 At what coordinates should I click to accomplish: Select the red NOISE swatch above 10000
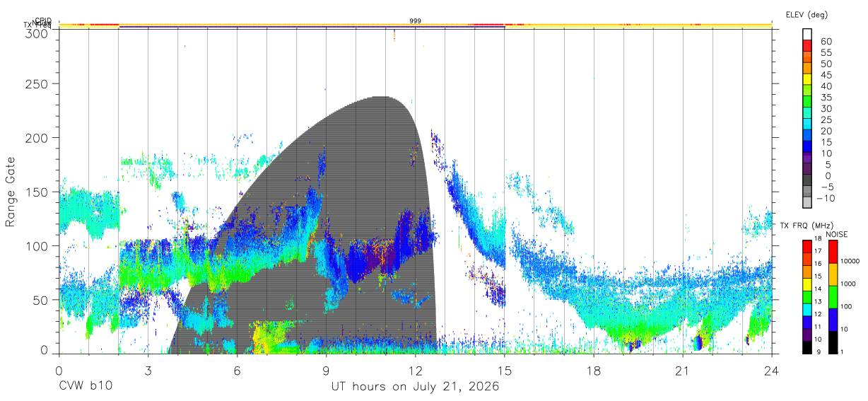833,251
